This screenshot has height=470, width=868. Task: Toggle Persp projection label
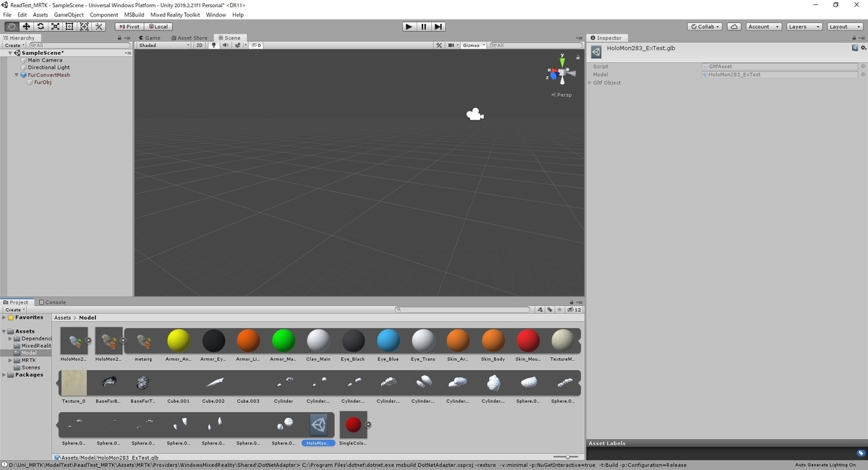(x=561, y=95)
